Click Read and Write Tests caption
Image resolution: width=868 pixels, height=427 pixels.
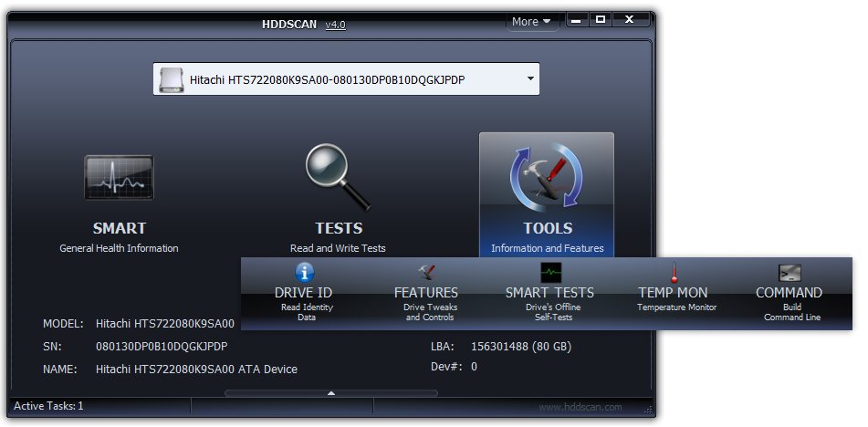[x=338, y=248]
